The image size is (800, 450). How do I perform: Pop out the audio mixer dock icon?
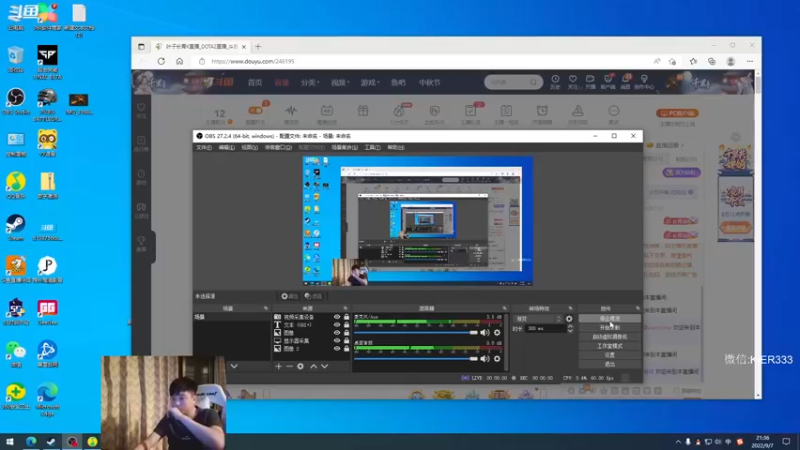pyautogui.click(x=505, y=308)
